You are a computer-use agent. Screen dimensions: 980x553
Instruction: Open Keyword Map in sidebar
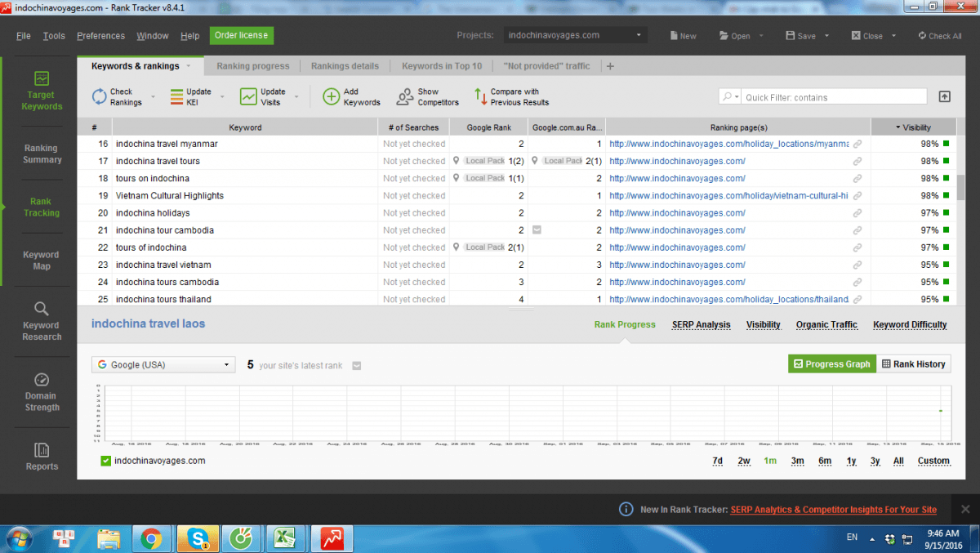(x=42, y=260)
